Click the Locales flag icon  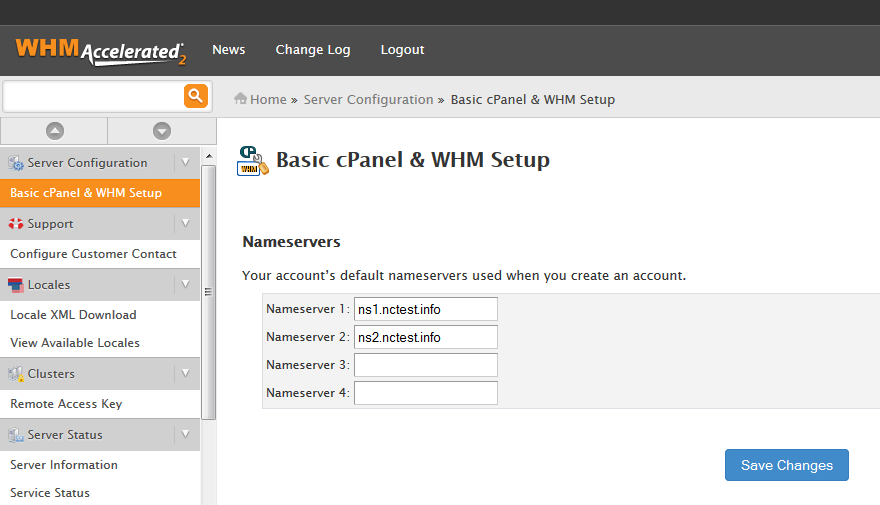click(16, 285)
